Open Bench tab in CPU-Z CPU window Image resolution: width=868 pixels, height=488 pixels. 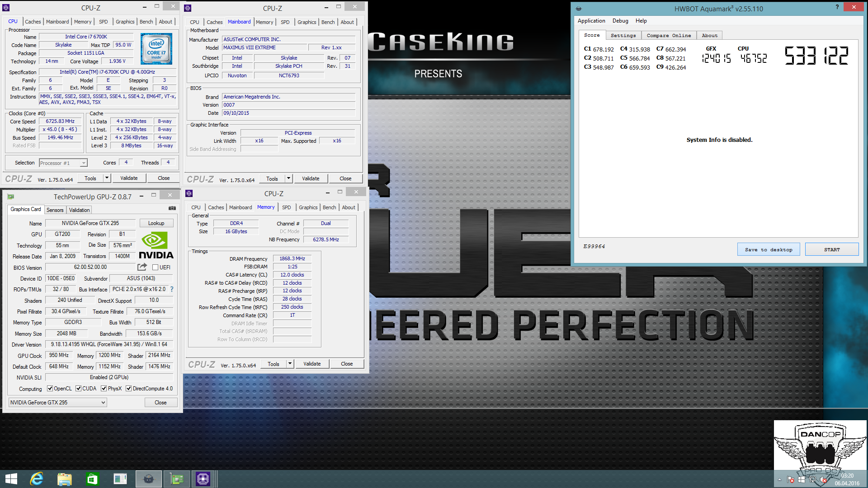click(x=146, y=22)
